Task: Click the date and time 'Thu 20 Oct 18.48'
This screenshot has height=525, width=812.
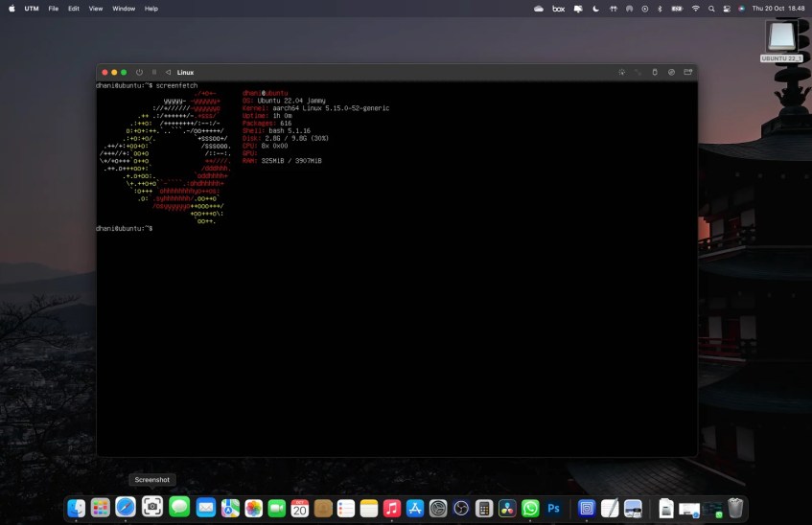Action: pos(778,9)
